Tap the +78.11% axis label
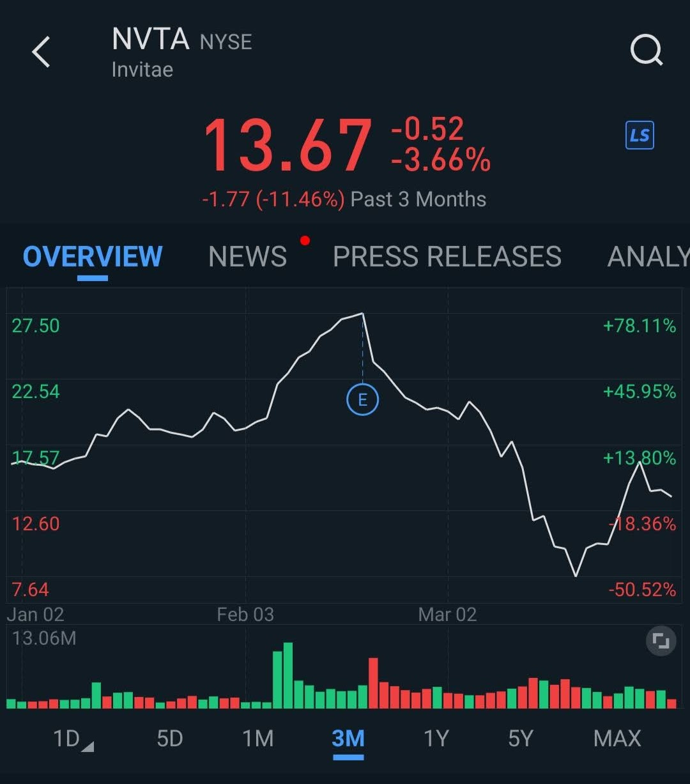 click(640, 326)
